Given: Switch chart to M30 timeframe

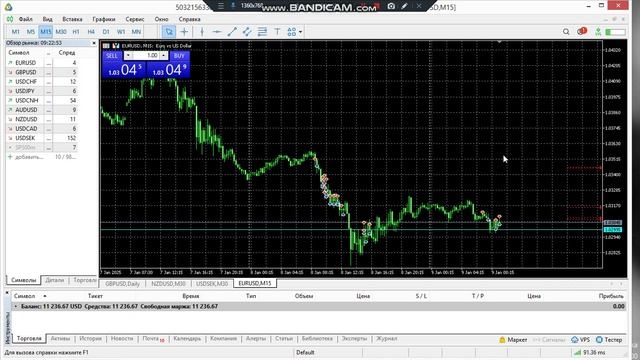Looking at the screenshot, I should click(x=61, y=31).
